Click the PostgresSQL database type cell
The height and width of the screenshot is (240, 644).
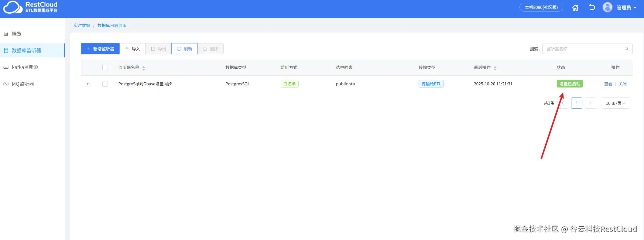click(x=238, y=84)
